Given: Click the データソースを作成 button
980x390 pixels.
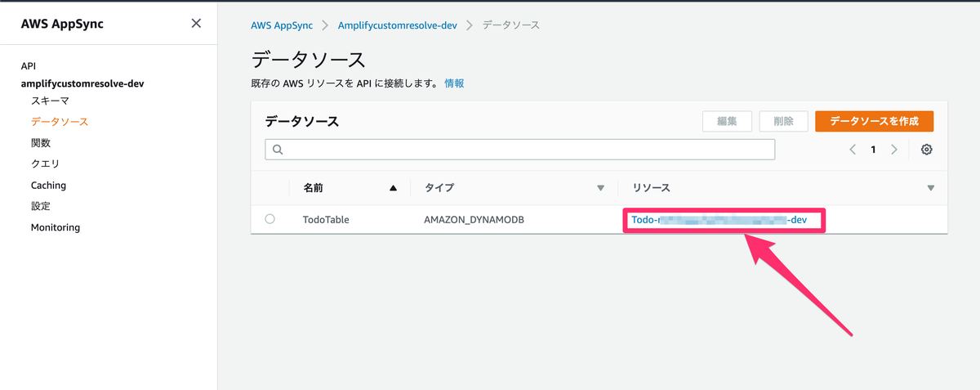Looking at the screenshot, I should click(x=874, y=121).
